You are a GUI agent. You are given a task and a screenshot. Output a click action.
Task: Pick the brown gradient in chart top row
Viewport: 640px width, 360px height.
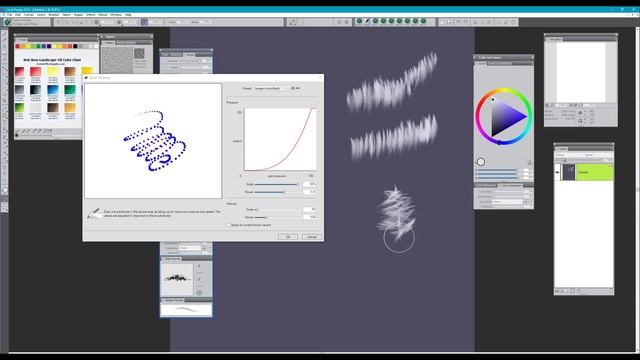point(70,71)
